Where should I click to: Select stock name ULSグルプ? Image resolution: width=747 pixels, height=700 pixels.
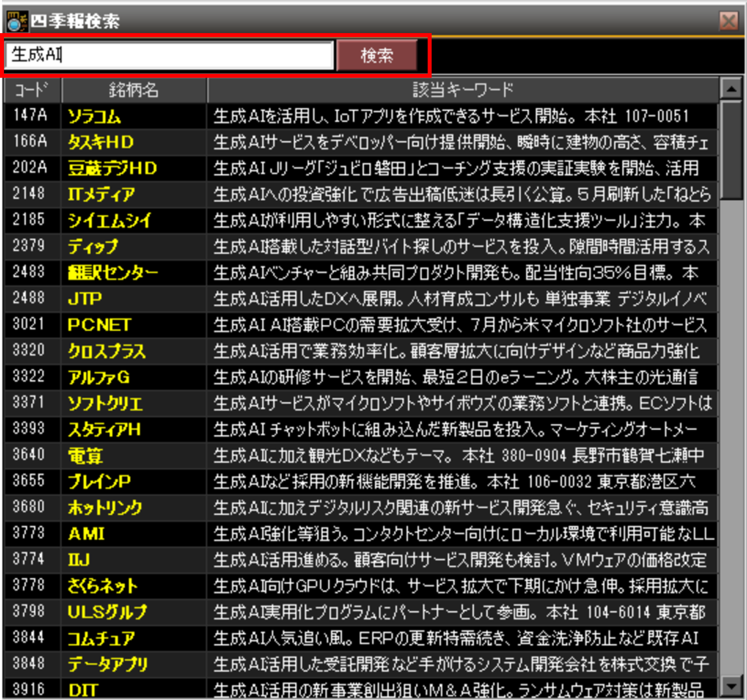pyautogui.click(x=107, y=612)
